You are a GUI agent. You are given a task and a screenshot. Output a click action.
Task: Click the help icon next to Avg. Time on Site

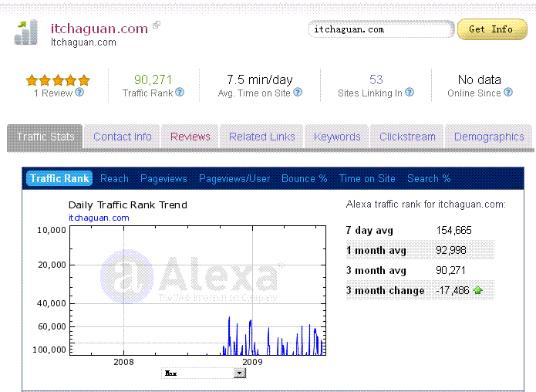point(298,93)
